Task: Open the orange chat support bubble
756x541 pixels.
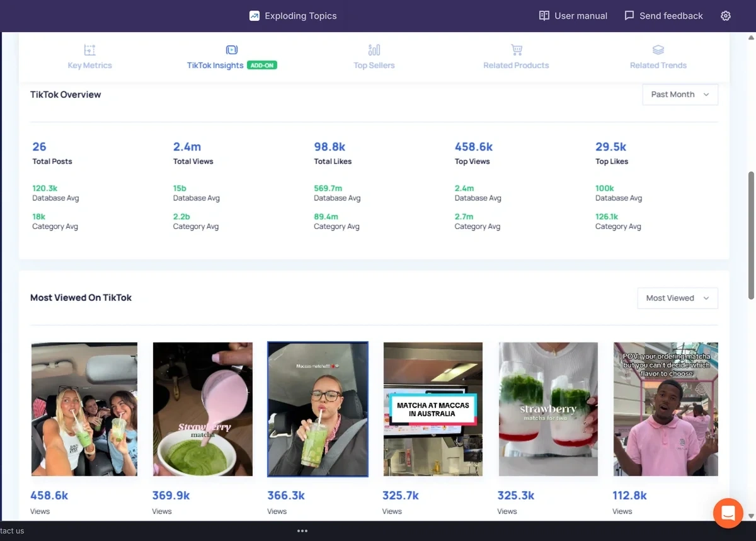Action: tap(728, 513)
